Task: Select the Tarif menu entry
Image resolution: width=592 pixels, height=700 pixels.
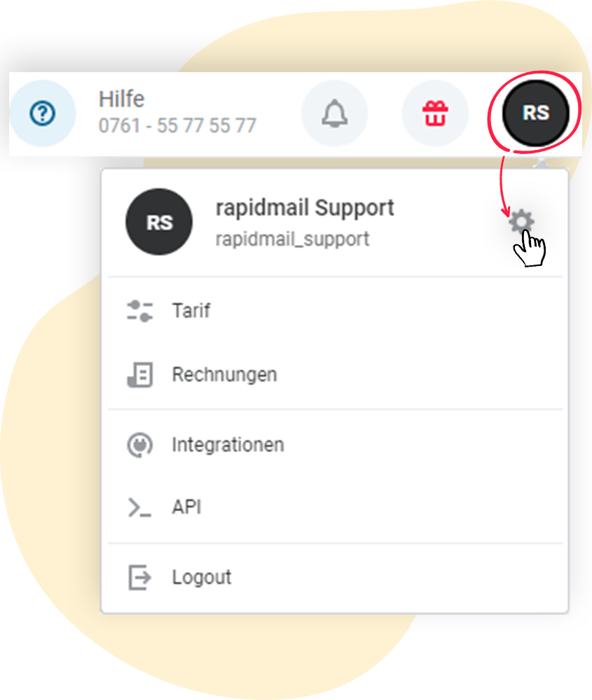Action: tap(335, 311)
